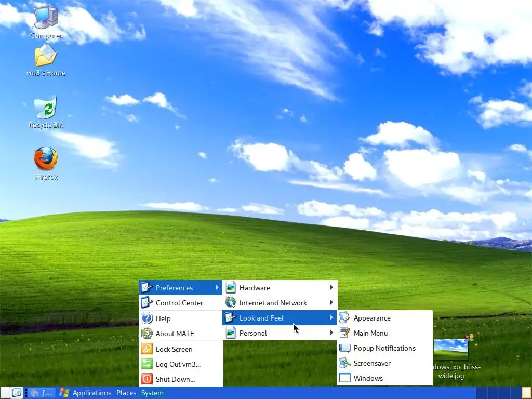Expand the Internet and Network submenu arrow
This screenshot has width=532, height=399.
tap(331, 303)
